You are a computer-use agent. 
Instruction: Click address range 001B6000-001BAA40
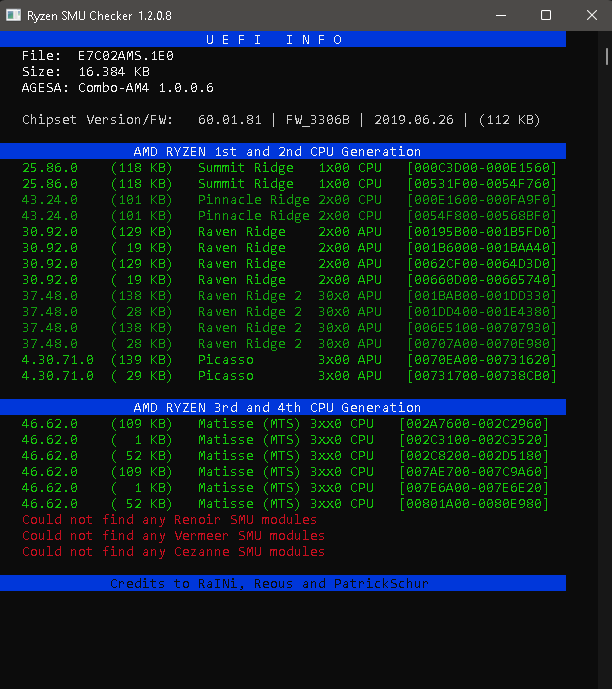(482, 248)
